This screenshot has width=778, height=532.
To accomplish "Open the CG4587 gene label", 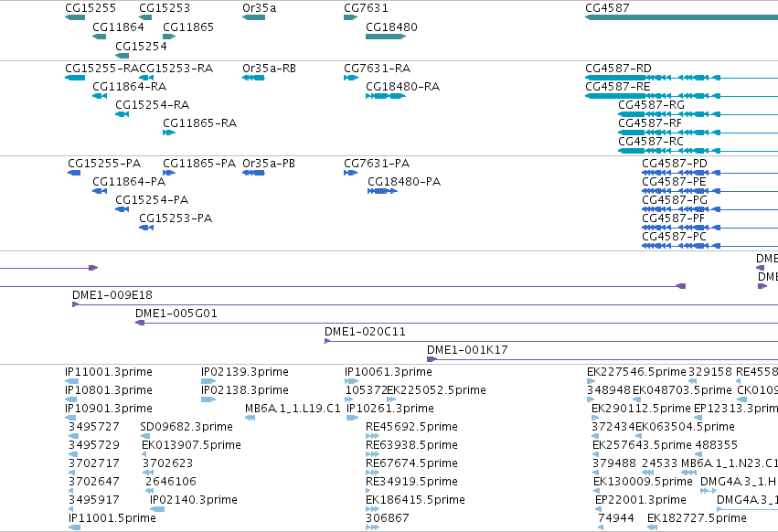I will (x=607, y=8).
